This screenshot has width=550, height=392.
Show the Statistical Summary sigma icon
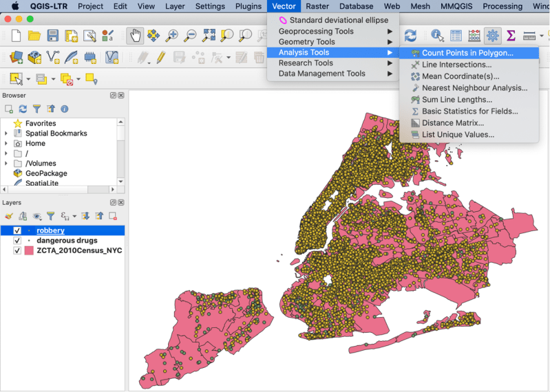coord(511,36)
